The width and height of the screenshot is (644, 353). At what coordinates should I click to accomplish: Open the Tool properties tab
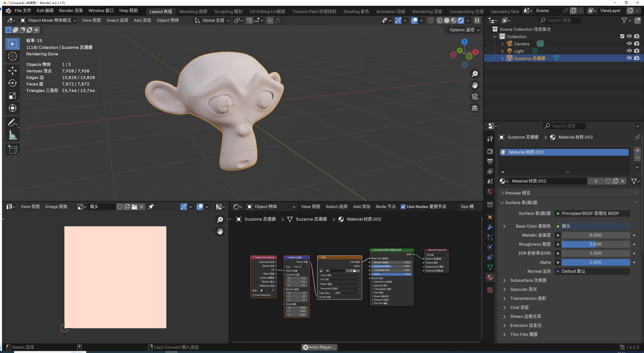point(490,138)
